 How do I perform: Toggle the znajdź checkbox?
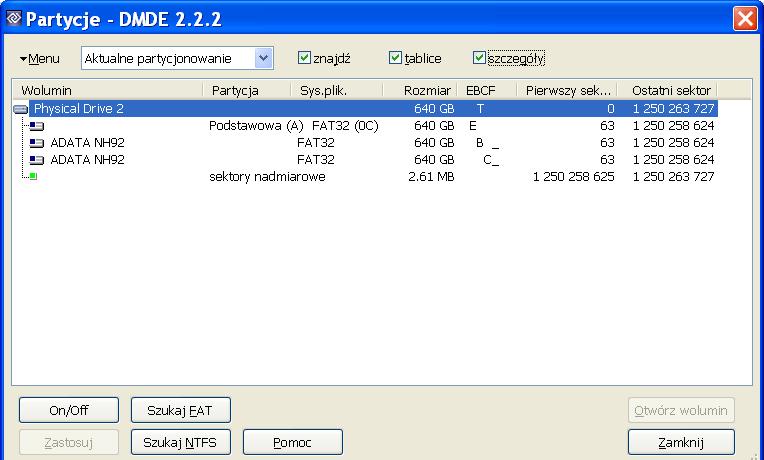click(304, 58)
